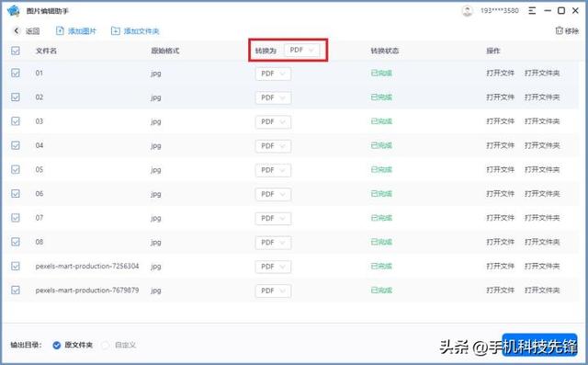This screenshot has width=588, height=365.
Task: Uncheck the checkbox for file 04
Action: (x=16, y=145)
